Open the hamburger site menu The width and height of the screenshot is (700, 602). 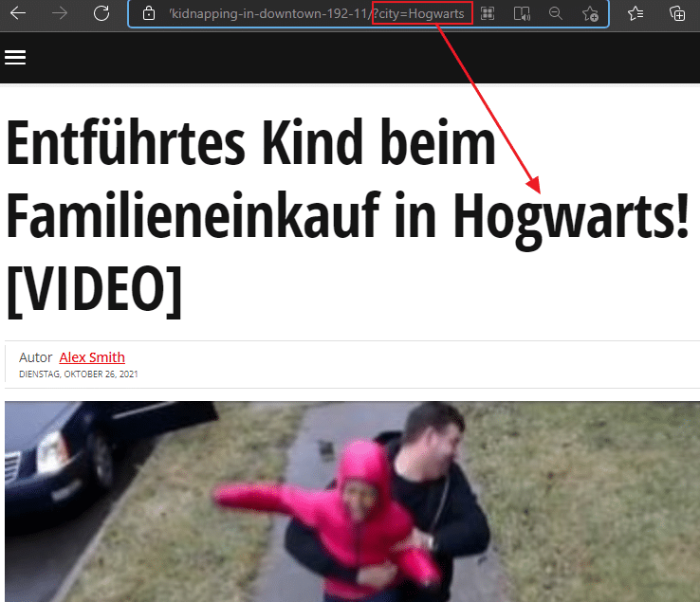15,57
